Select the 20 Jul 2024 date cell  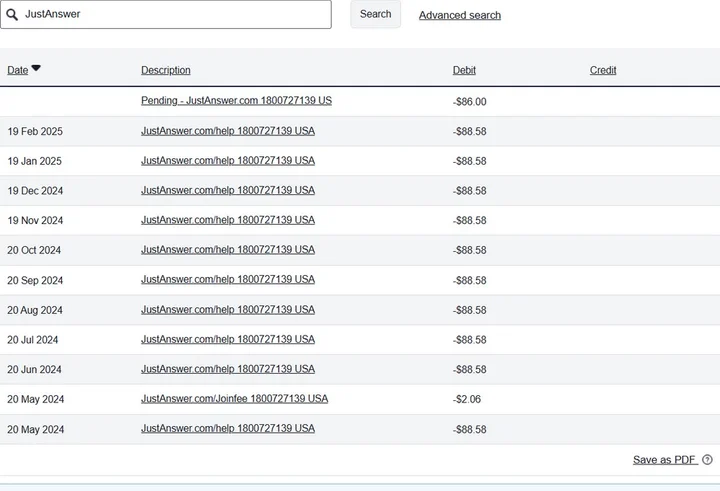(33, 340)
